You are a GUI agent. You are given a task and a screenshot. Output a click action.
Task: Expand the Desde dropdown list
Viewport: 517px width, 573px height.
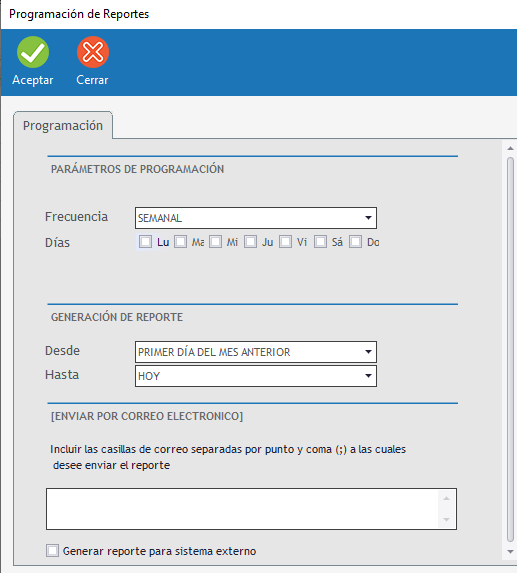pyautogui.click(x=256, y=352)
